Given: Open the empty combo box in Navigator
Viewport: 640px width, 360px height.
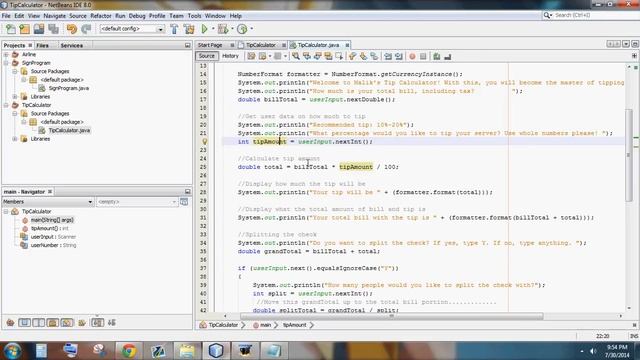Looking at the screenshot, I should [137, 202].
